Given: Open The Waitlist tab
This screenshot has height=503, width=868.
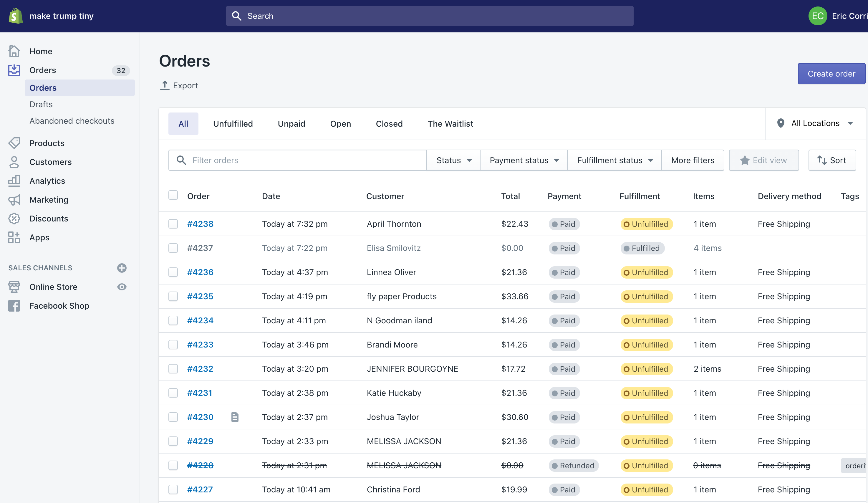Looking at the screenshot, I should click(x=450, y=123).
